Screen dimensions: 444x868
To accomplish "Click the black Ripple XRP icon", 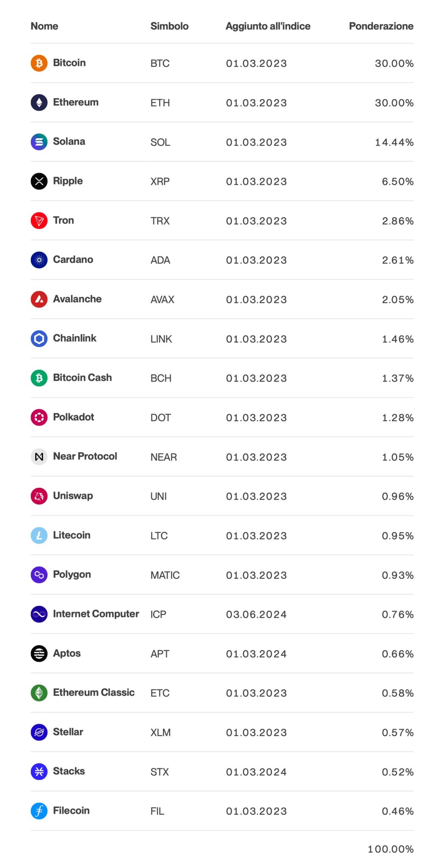I will click(39, 181).
